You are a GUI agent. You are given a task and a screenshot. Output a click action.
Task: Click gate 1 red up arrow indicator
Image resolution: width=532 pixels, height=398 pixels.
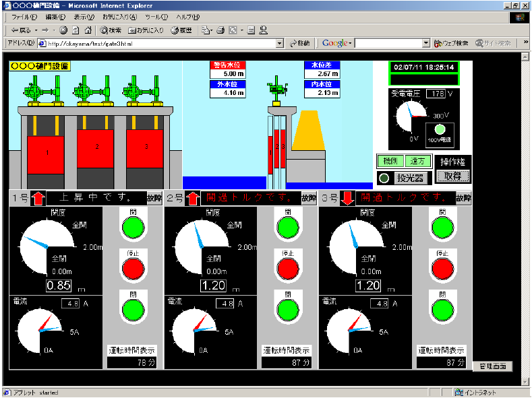38,198
